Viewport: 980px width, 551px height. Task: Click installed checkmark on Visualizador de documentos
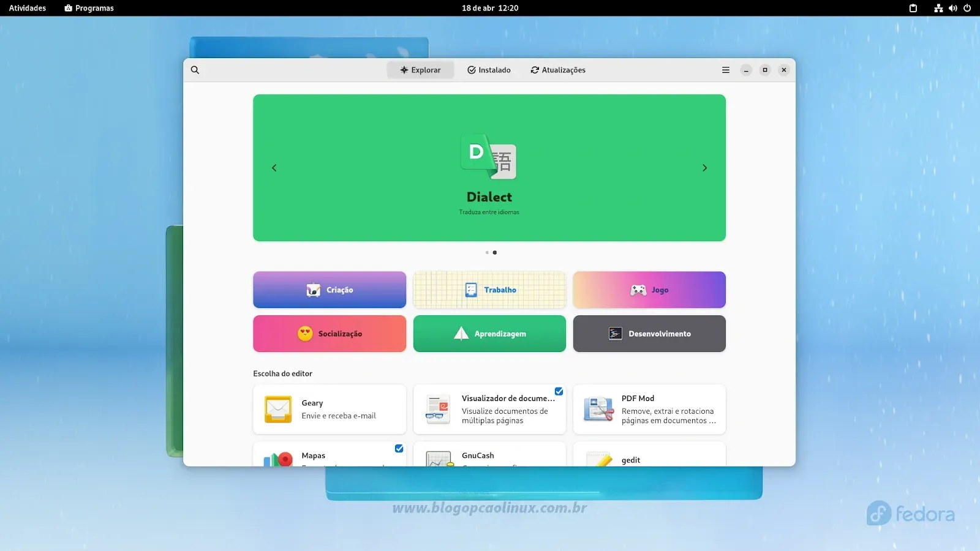pos(559,391)
